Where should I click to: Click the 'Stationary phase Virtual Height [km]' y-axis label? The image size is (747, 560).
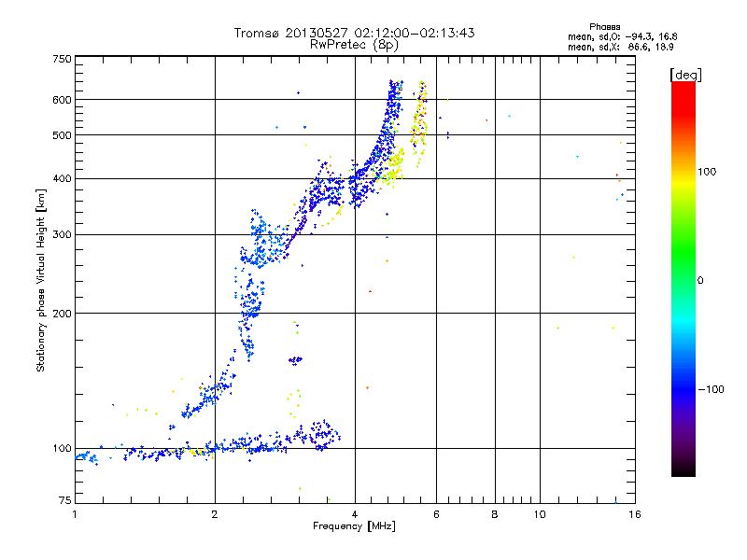40,281
